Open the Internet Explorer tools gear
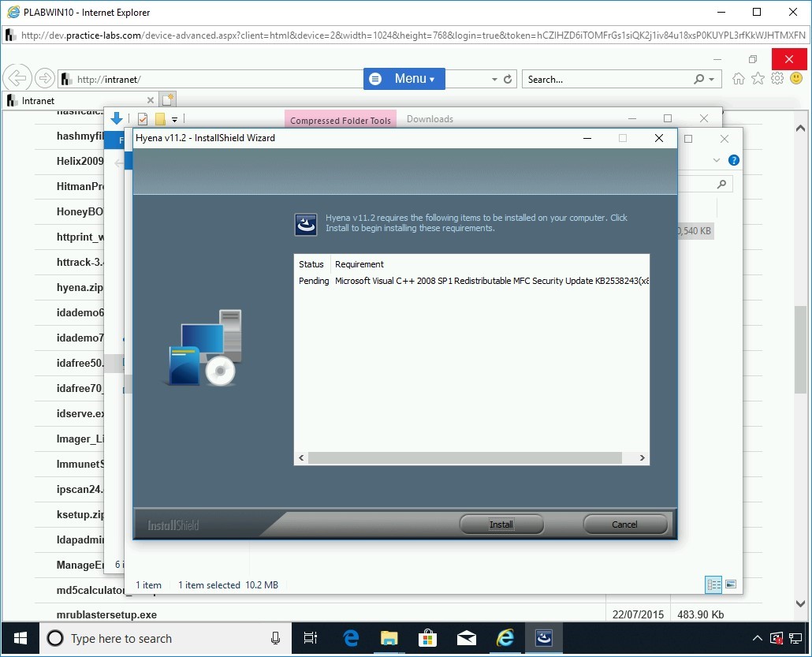The width and height of the screenshot is (812, 657). tap(777, 79)
